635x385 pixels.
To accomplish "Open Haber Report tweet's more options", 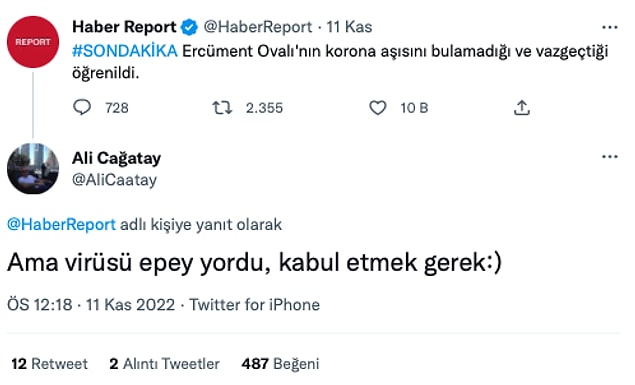I will [x=609, y=28].
